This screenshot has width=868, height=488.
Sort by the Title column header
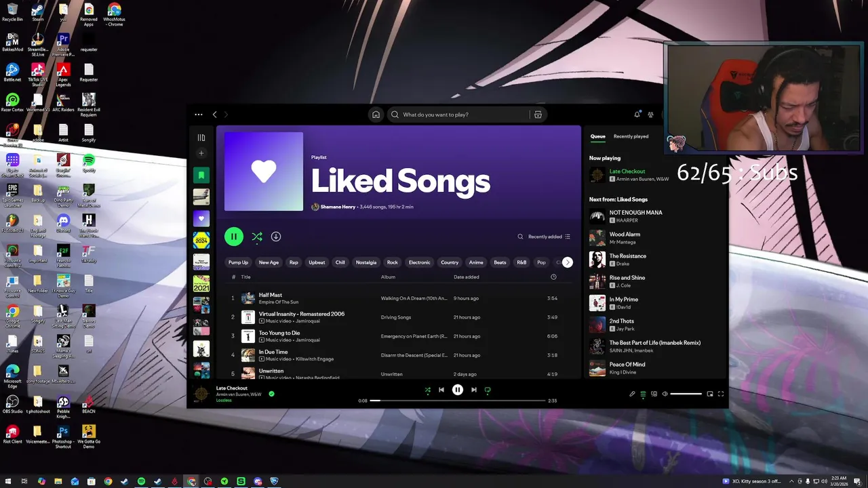(x=245, y=277)
